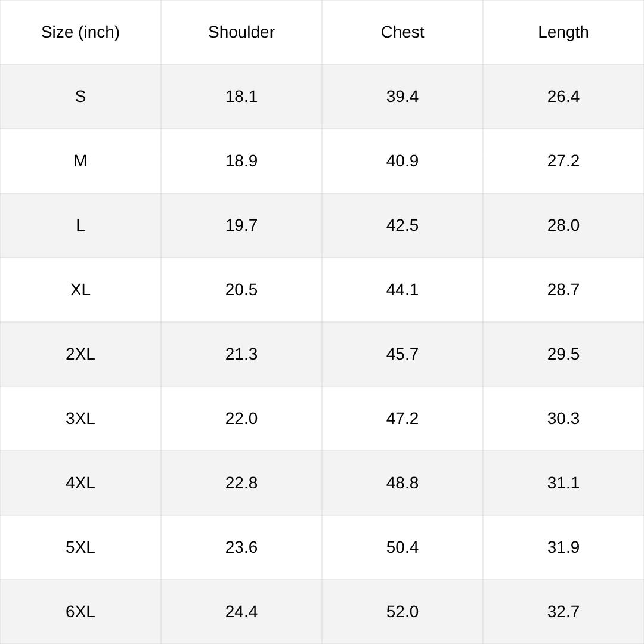Select the 2XL size row label
Viewport: 644px width, 644px height.
[80, 354]
